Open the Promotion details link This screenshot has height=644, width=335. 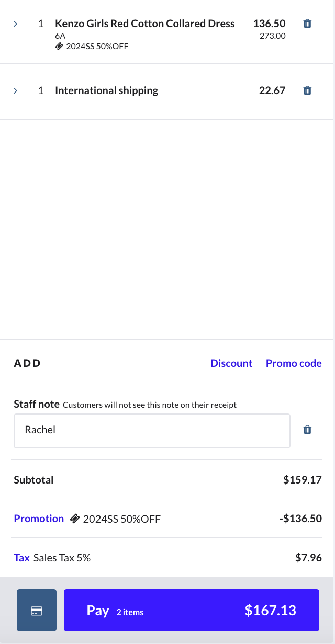39,519
